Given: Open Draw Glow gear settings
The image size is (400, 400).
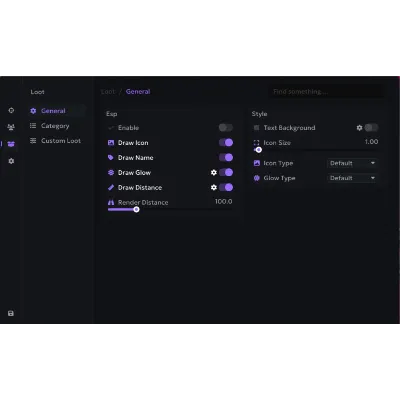Looking at the screenshot, I should click(214, 172).
